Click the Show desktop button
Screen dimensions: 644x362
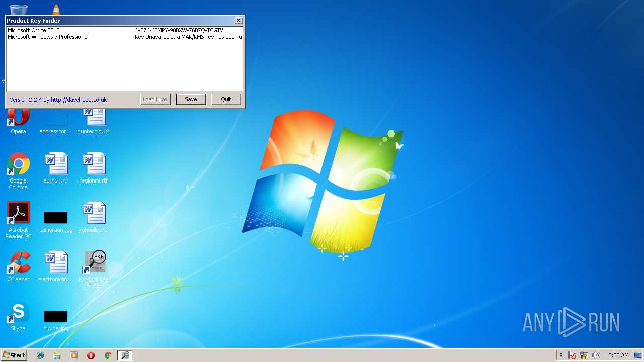tap(638, 355)
